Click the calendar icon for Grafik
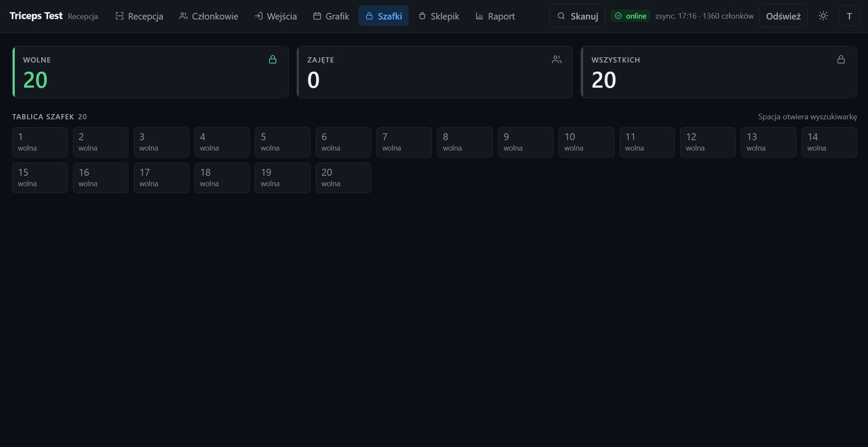868x447 pixels. pyautogui.click(x=317, y=16)
